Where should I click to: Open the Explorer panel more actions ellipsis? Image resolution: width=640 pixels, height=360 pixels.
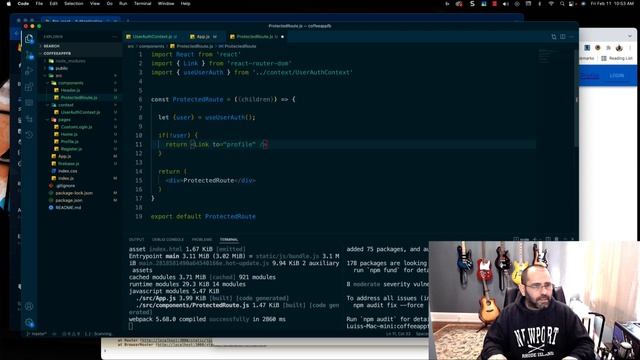115,37
